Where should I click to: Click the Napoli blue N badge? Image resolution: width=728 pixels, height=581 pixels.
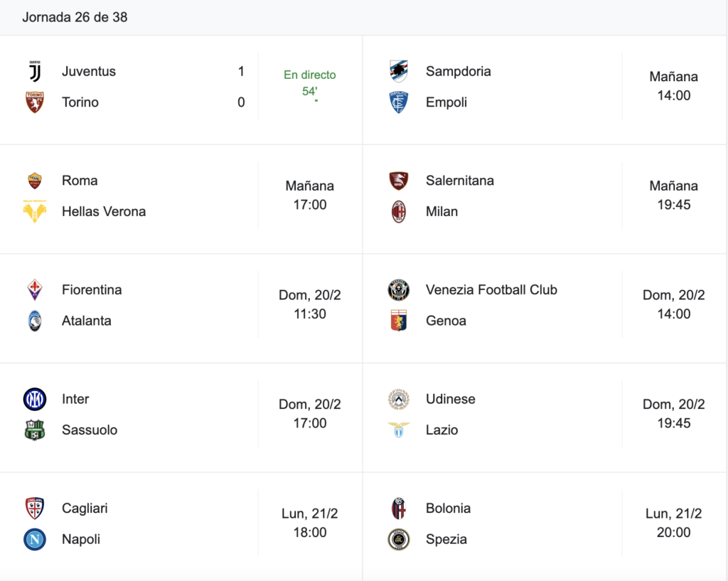tap(35, 539)
